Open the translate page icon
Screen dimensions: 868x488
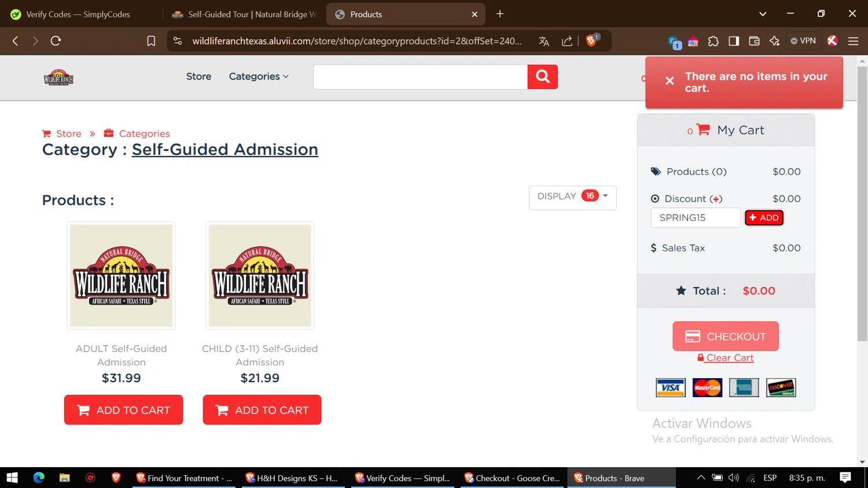coord(544,41)
